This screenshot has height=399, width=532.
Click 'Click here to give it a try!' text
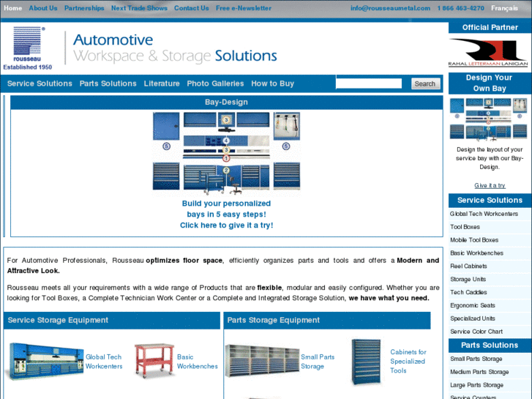[x=226, y=225]
